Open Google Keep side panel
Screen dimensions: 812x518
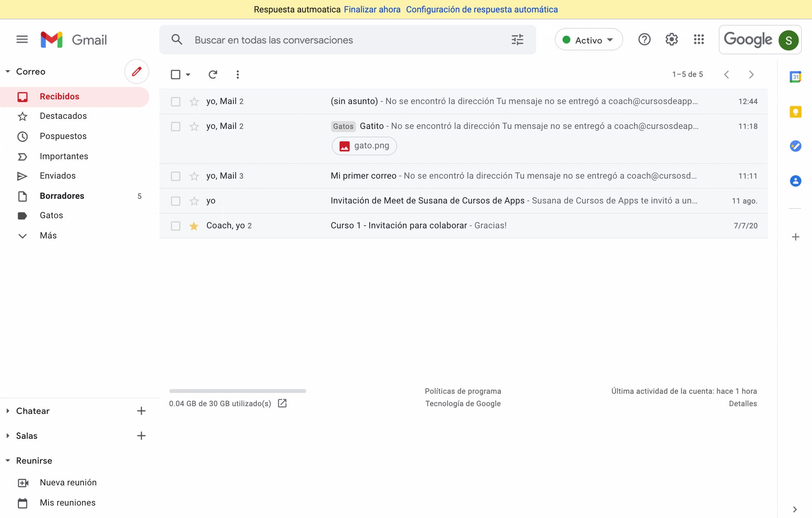click(x=795, y=112)
